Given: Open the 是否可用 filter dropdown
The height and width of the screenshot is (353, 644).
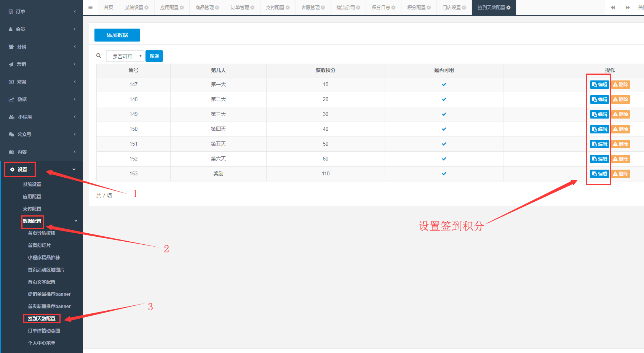Looking at the screenshot, I should point(125,56).
